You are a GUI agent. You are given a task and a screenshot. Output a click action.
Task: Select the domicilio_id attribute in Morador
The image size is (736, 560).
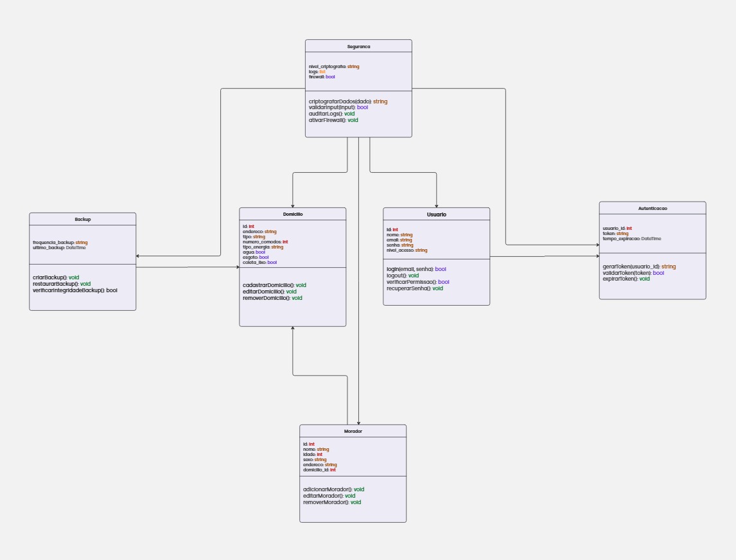point(319,469)
